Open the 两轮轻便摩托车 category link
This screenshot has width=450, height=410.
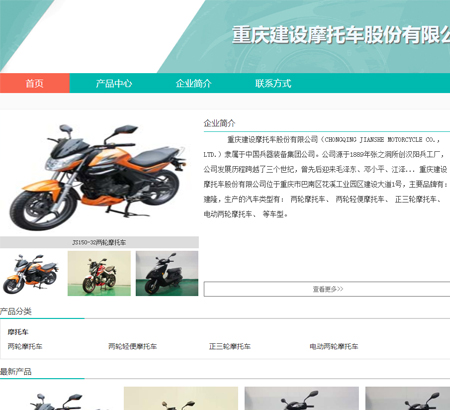coord(132,346)
